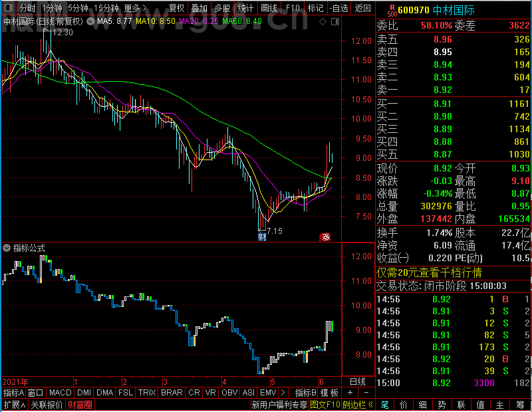Open 模板 templates
Screen dimensions: 532x412
(329, 393)
